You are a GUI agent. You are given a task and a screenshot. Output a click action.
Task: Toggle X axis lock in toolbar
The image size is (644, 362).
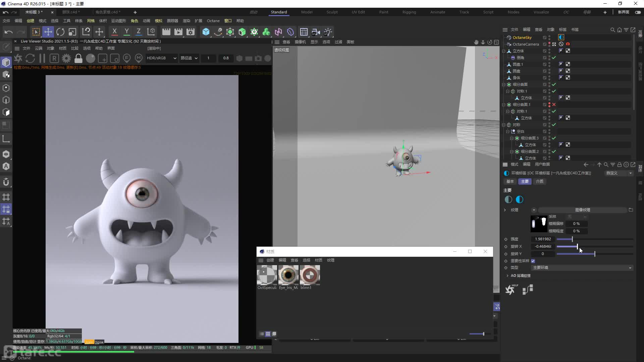[114, 32]
